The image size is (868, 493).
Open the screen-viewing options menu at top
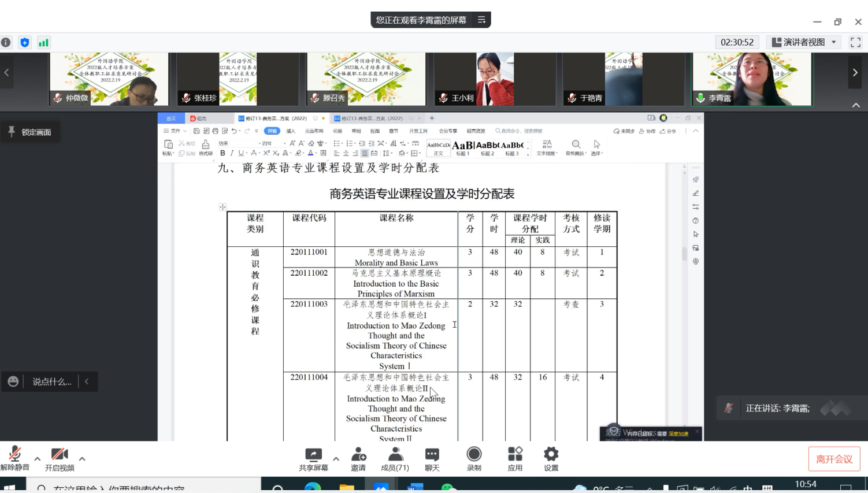[481, 20]
